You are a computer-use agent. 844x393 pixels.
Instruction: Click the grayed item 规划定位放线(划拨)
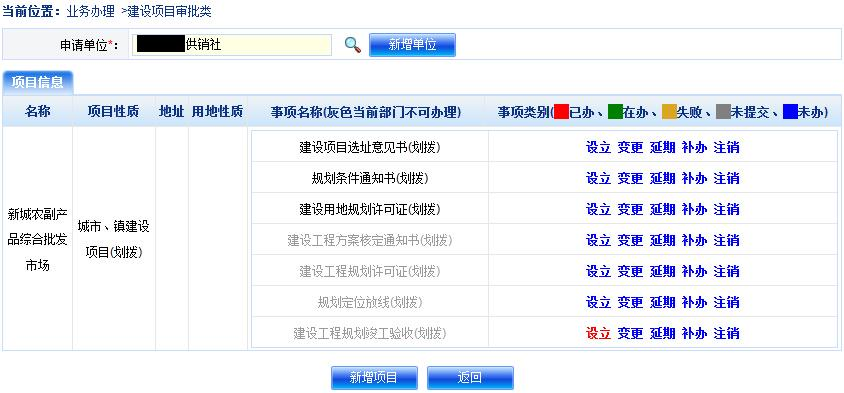[370, 302]
